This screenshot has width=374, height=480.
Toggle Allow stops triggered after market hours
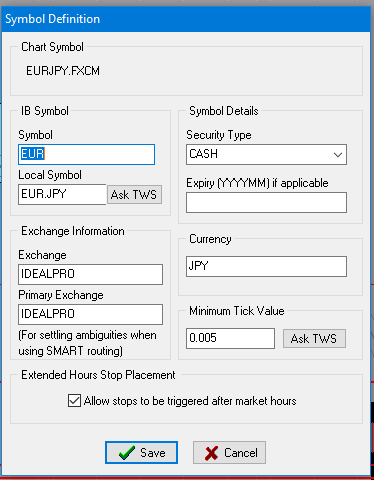point(74,400)
